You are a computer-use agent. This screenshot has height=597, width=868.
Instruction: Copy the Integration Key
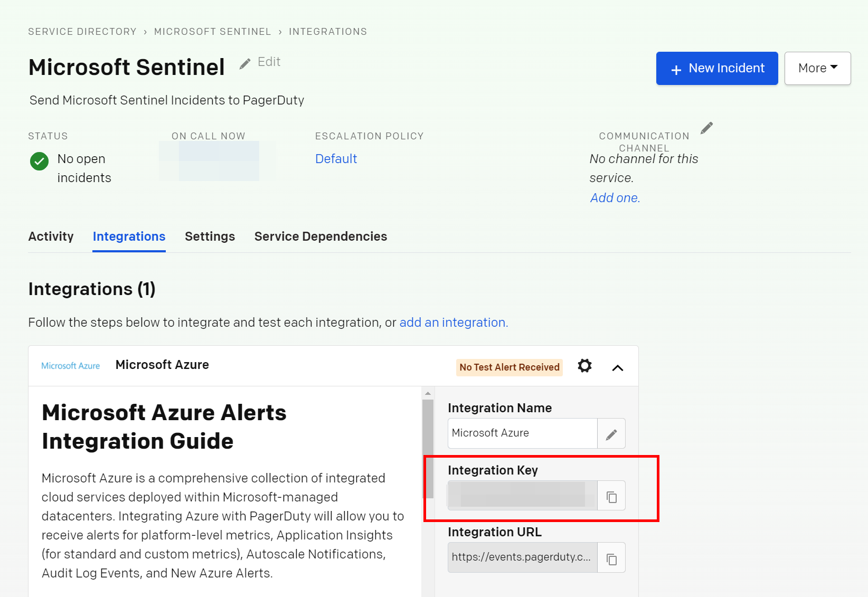tap(611, 496)
